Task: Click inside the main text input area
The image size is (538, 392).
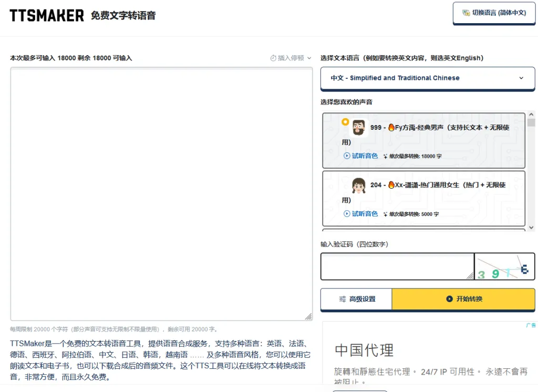Action: tap(161, 193)
